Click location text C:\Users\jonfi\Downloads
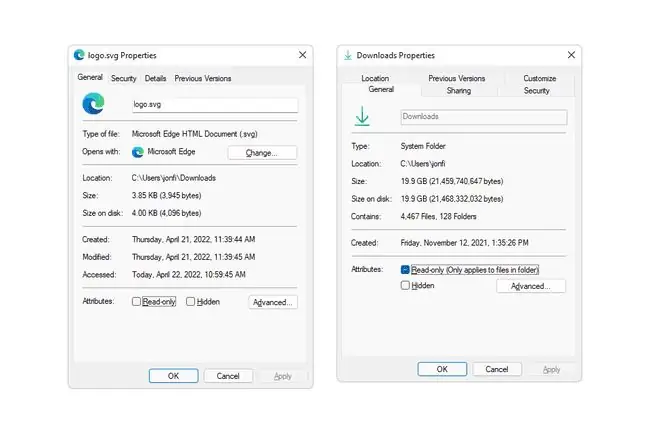Viewport: 650px width, 433px height. 174,178
